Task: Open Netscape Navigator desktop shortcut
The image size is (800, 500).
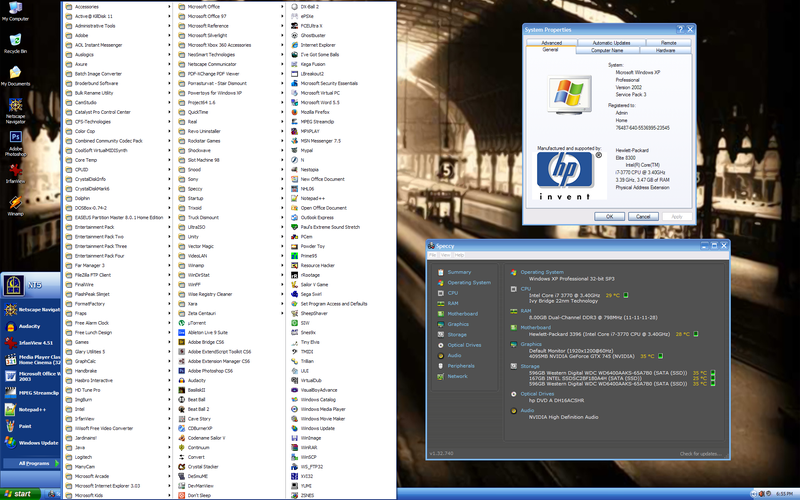Action: 15,111
